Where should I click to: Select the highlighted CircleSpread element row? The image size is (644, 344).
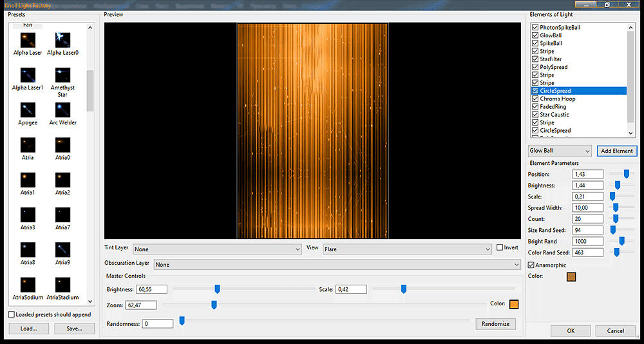pyautogui.click(x=579, y=91)
